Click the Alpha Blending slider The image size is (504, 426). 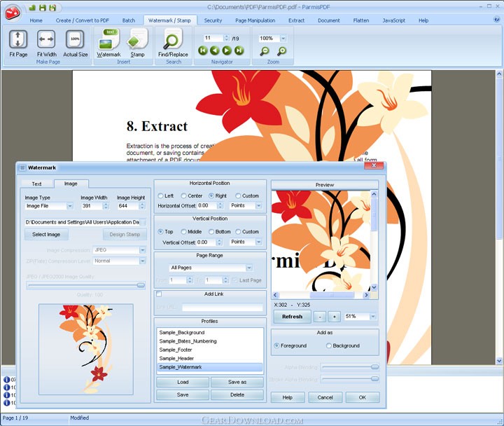(x=351, y=367)
